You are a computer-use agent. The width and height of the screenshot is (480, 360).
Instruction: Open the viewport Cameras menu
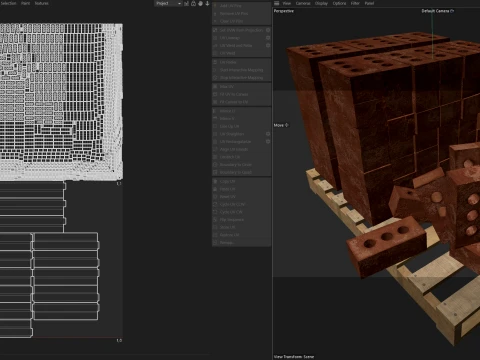(303, 3)
